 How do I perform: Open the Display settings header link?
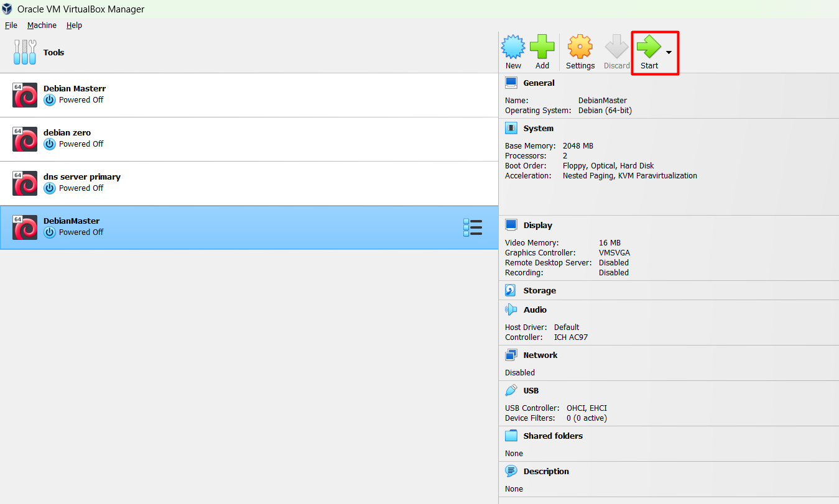(537, 225)
